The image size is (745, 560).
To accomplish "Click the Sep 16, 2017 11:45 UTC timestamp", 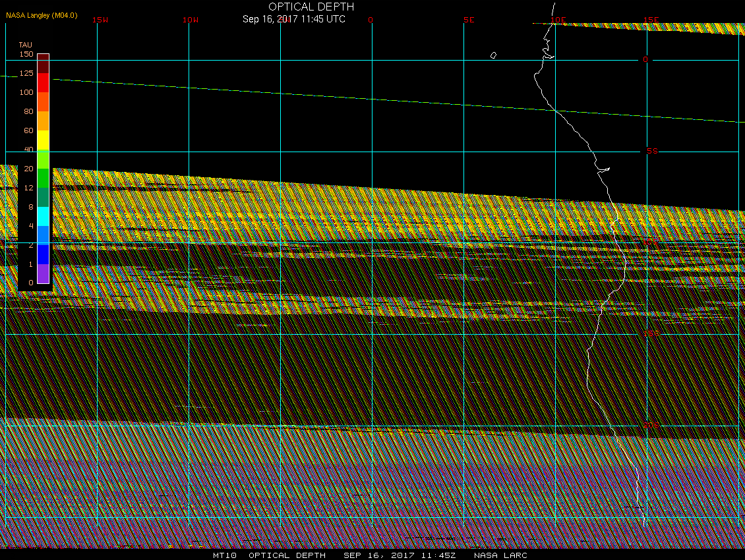I will coord(294,19).
